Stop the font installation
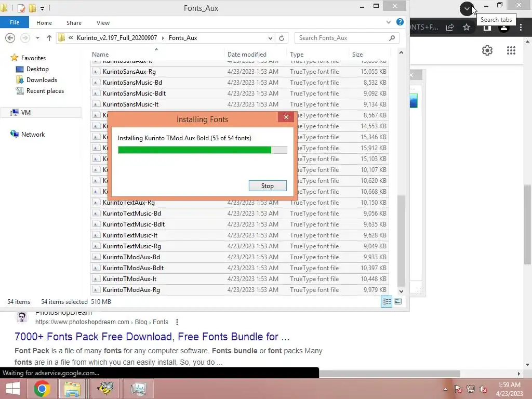The image size is (532, 399). pyautogui.click(x=268, y=185)
